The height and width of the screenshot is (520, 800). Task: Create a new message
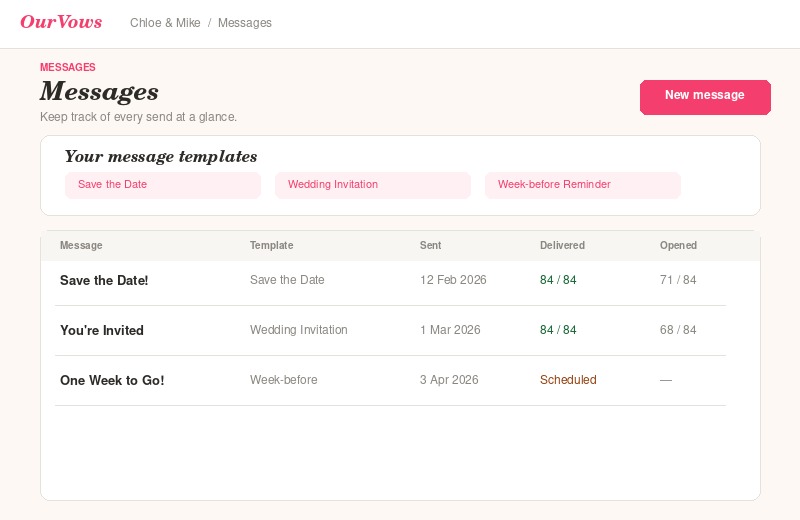pos(705,97)
